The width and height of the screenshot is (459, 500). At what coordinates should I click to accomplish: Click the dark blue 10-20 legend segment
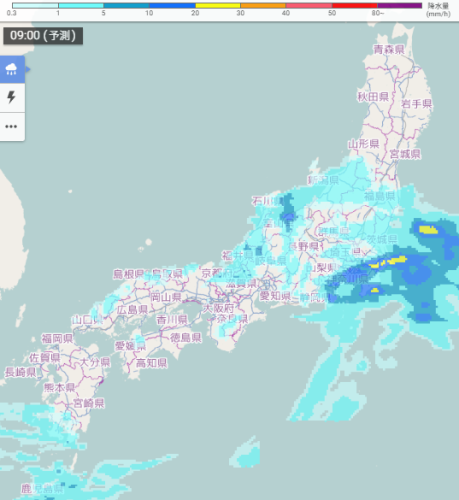172,6
